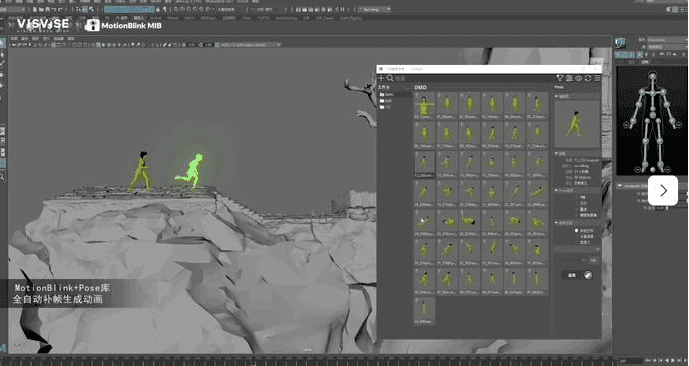
Task: Click the white next arrow button
Action: [663, 191]
